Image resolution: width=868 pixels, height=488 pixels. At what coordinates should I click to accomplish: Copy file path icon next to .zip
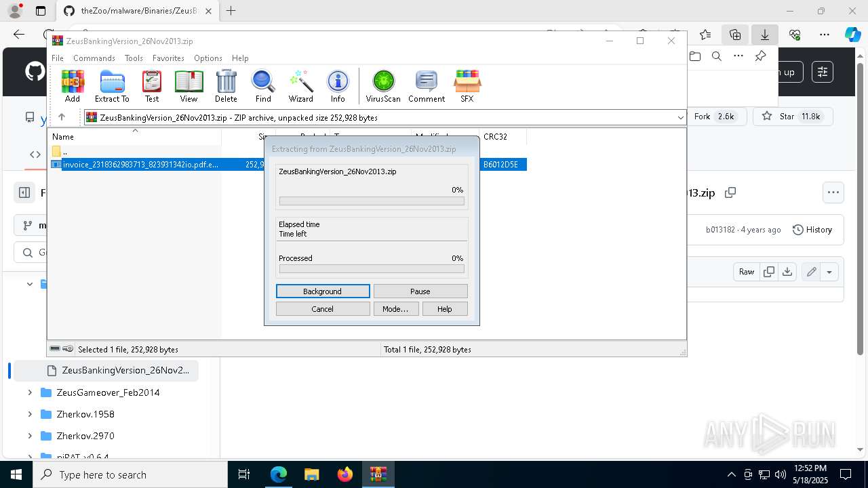click(x=730, y=192)
